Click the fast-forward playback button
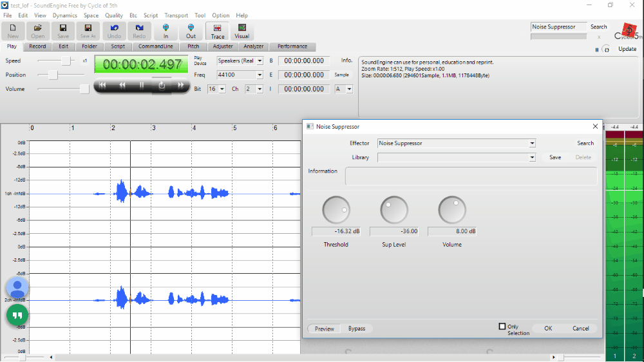This screenshot has width=644, height=362. coord(181,85)
